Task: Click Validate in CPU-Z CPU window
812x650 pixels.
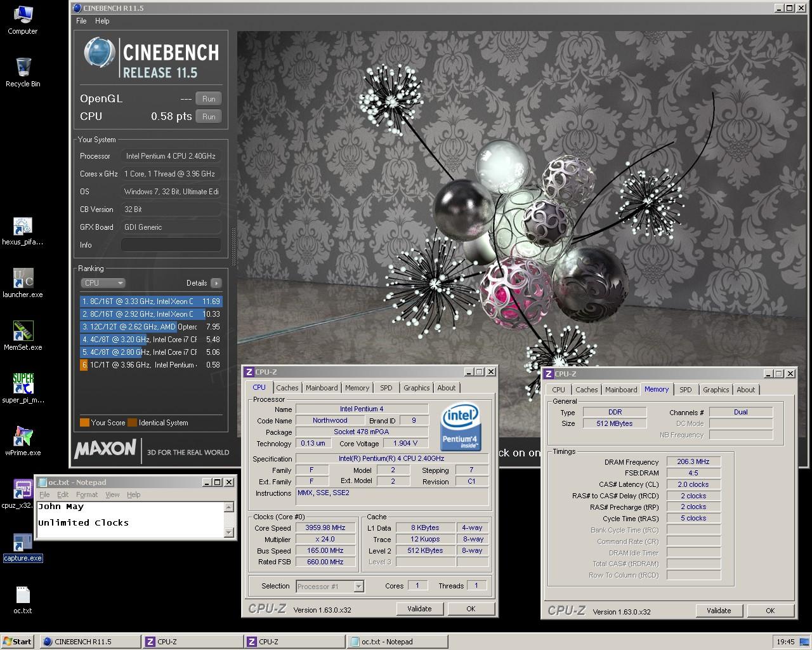Action: pos(419,609)
